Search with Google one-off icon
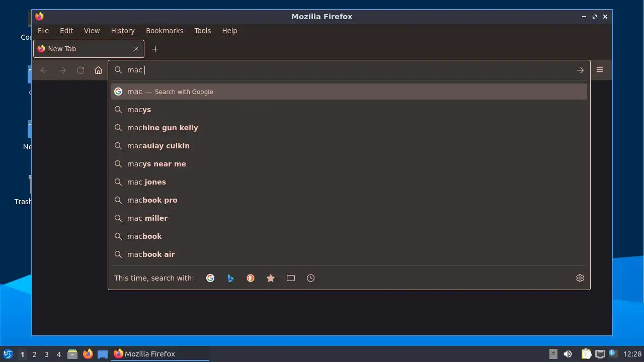644x362 pixels. point(210,278)
